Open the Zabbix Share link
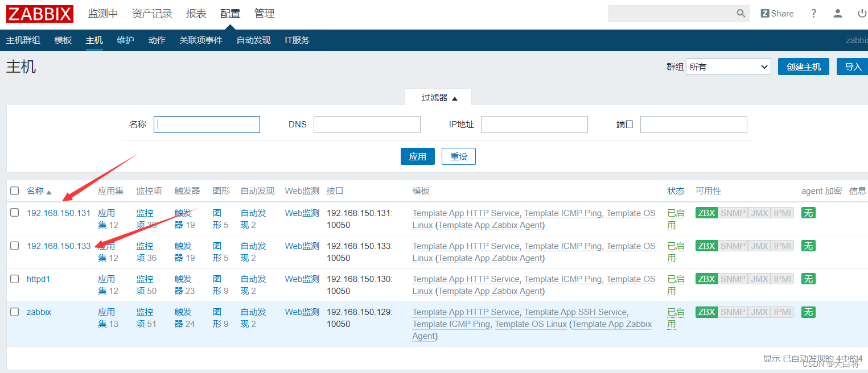This screenshot has width=868, height=373. (x=777, y=13)
